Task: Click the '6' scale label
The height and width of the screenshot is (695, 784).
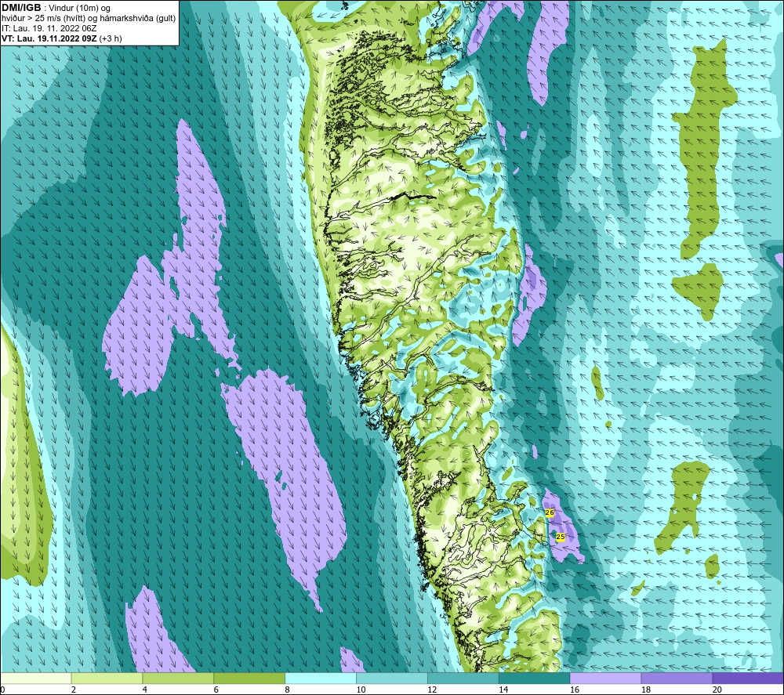Action: pyautogui.click(x=216, y=690)
